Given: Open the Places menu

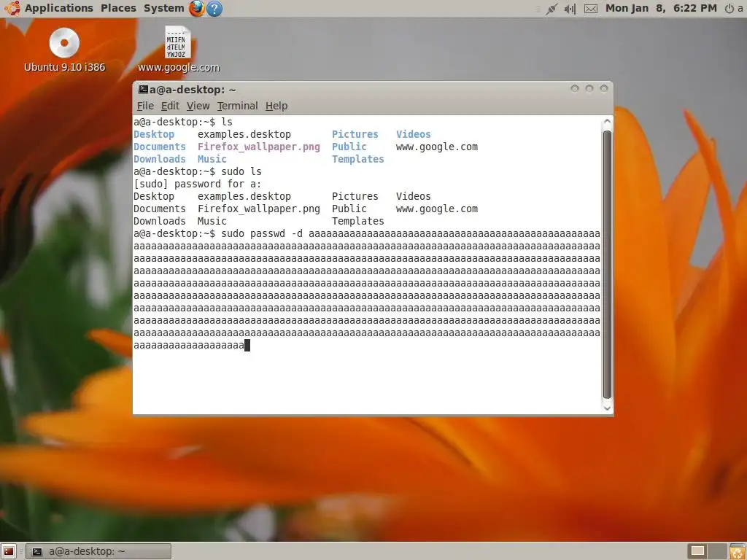Looking at the screenshot, I should tap(118, 8).
